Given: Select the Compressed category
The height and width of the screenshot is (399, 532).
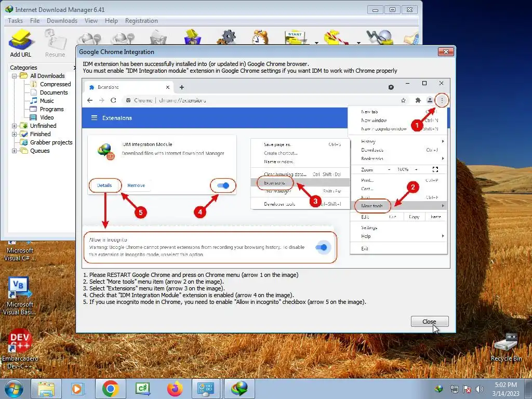Looking at the screenshot, I should [55, 84].
